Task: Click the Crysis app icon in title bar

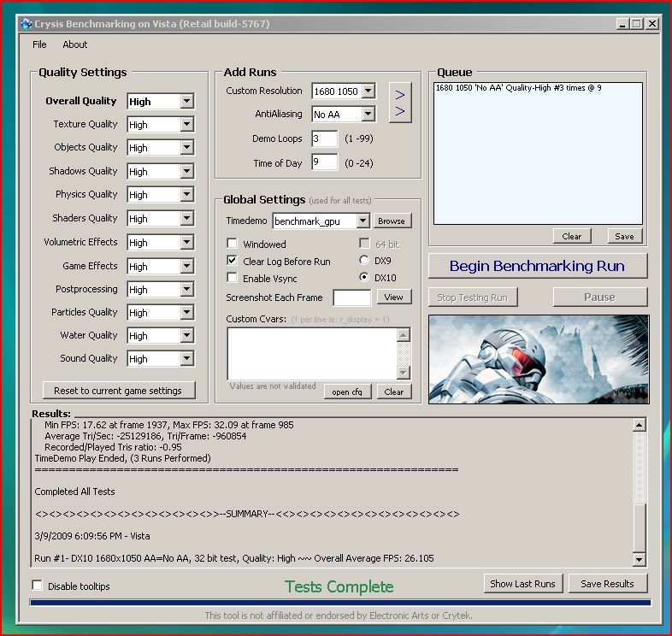Action: [27, 24]
